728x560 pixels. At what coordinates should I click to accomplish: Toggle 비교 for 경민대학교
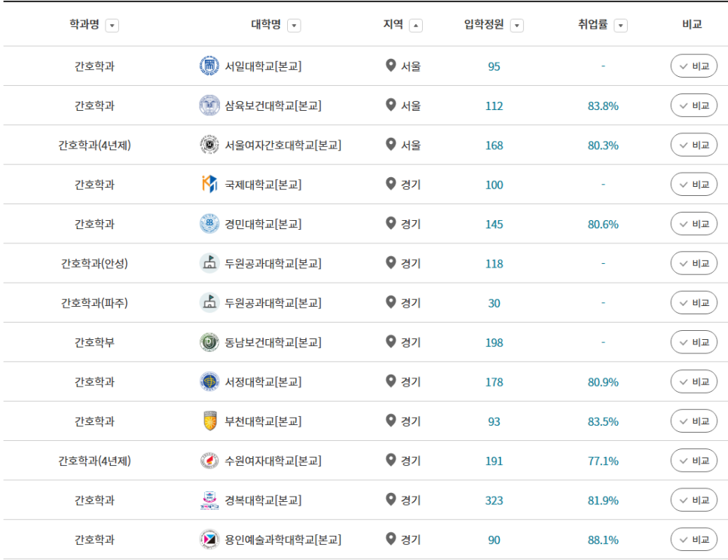click(693, 224)
